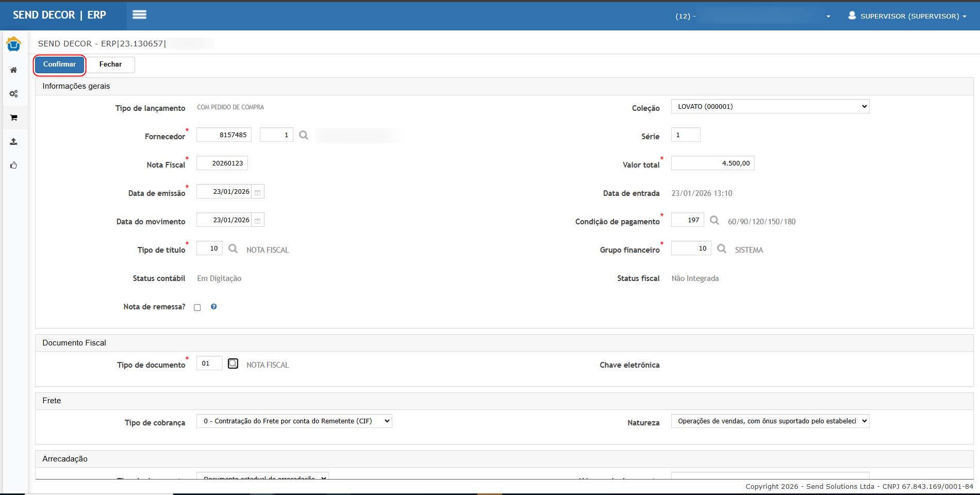The width and height of the screenshot is (980, 495).
Task: Open the shopping cart sidebar icon
Action: pyautogui.click(x=14, y=118)
